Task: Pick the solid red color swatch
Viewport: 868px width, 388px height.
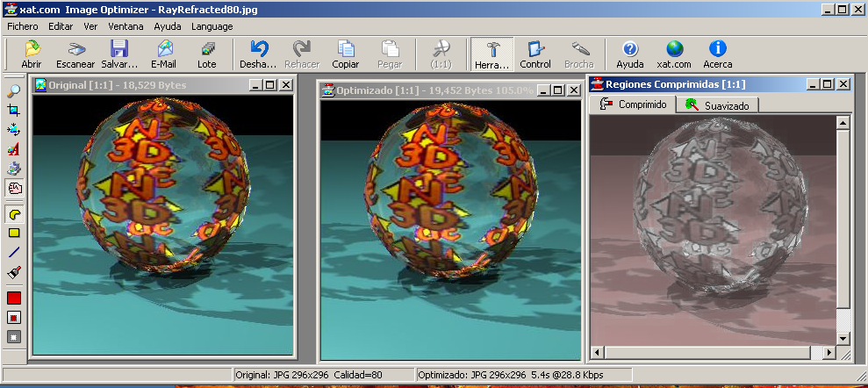Action: point(14,298)
